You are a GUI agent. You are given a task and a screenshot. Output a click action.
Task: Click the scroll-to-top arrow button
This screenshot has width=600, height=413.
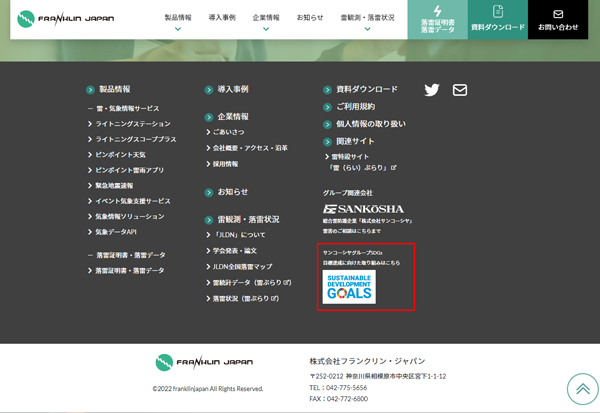(x=581, y=388)
